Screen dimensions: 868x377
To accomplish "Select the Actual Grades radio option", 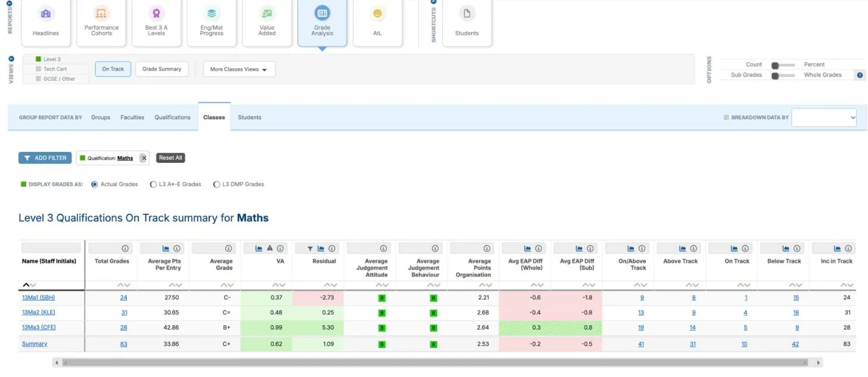I will 94,185.
